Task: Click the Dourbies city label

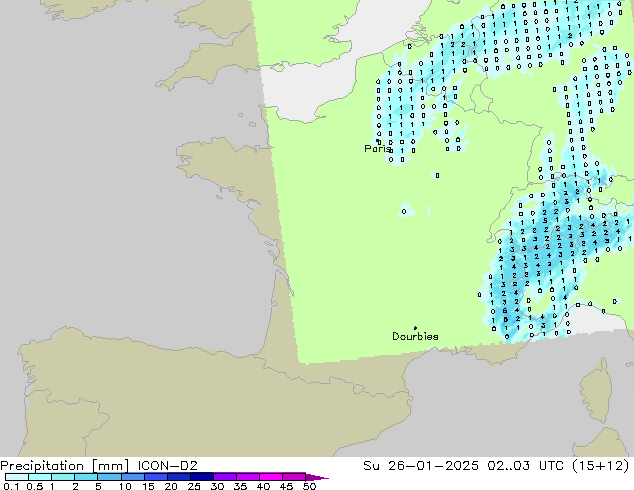Action: point(415,336)
